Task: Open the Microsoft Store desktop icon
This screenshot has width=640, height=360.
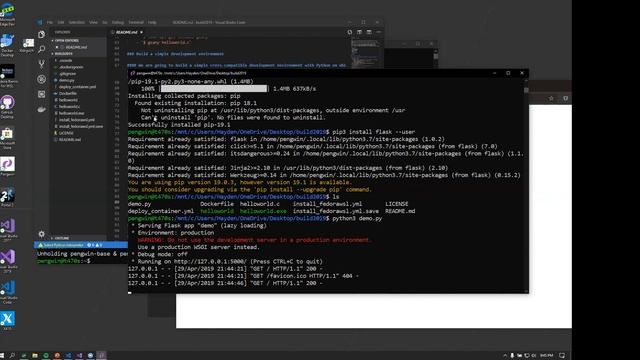Action: pos(7,138)
